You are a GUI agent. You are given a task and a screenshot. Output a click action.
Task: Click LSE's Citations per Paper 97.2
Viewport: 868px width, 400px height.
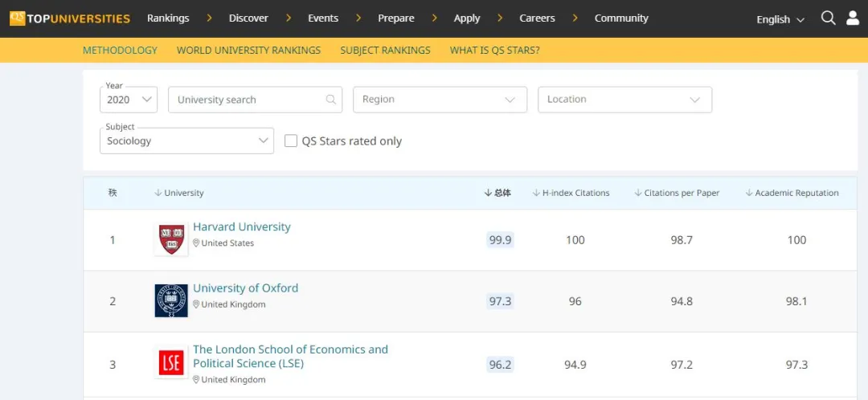tap(682, 365)
